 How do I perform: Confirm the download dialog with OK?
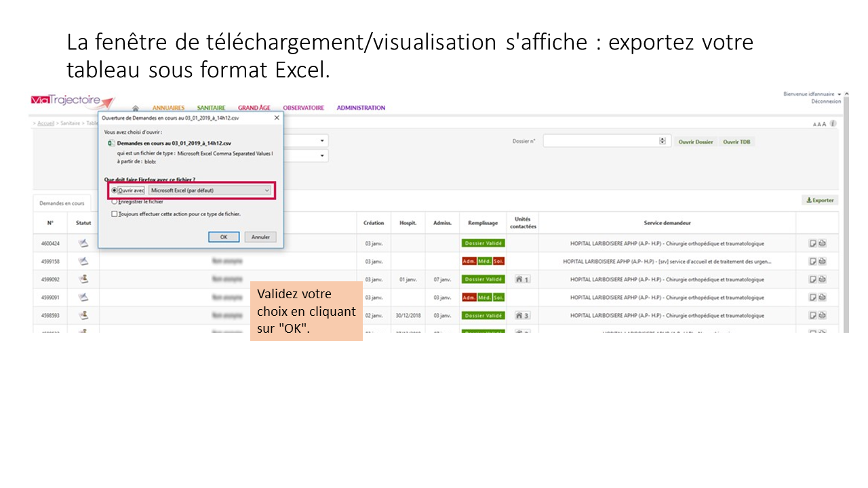click(x=223, y=237)
